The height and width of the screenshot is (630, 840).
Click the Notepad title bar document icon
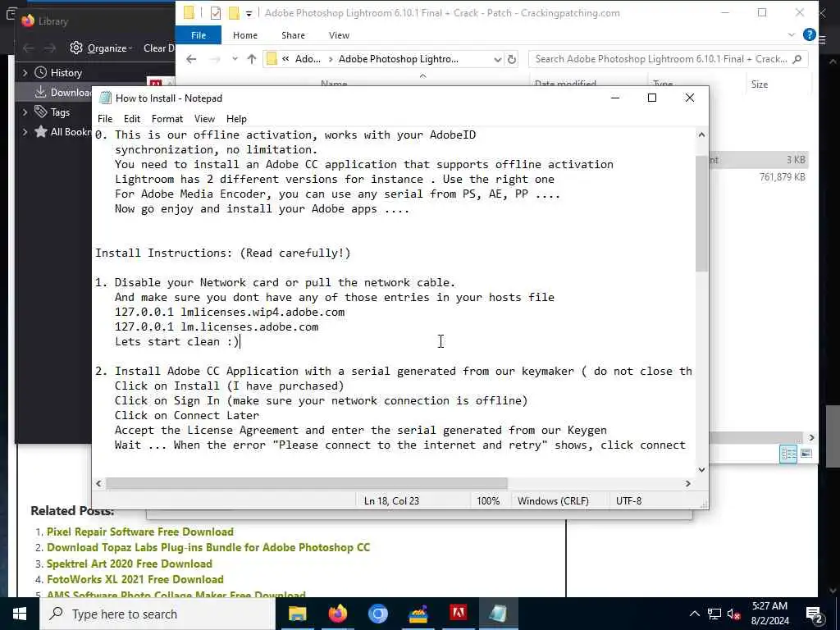(106, 98)
